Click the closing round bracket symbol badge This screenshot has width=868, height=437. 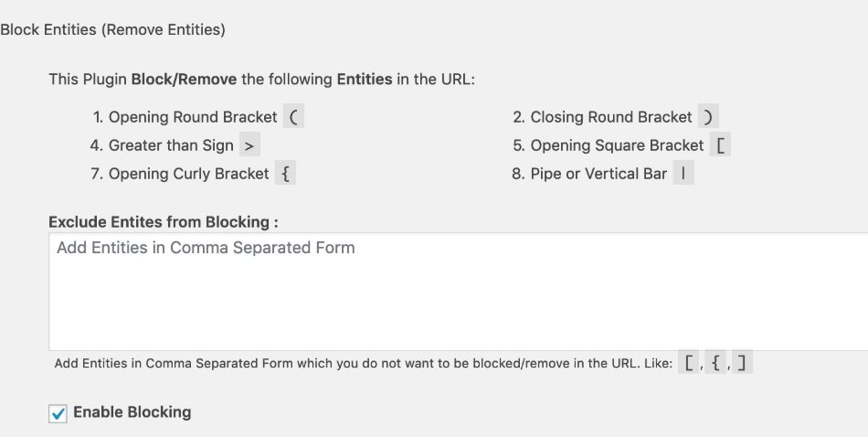pyautogui.click(x=708, y=117)
